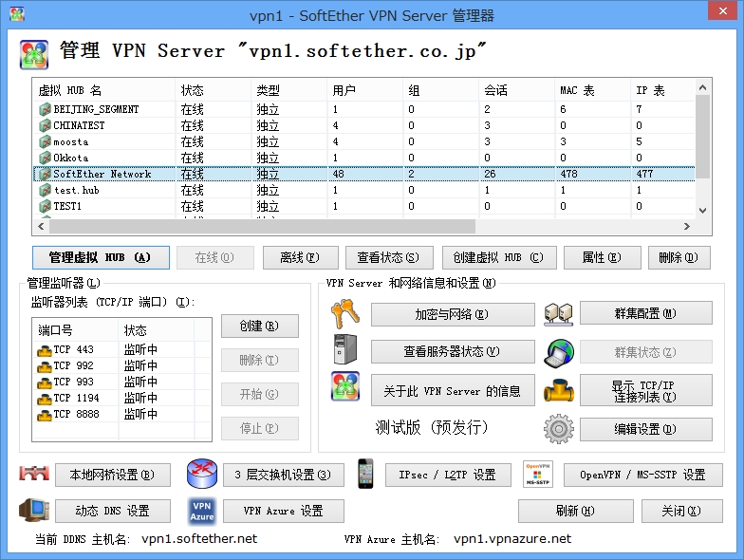Close the VPN Server manager window
The image size is (744, 560).
[722, 10]
